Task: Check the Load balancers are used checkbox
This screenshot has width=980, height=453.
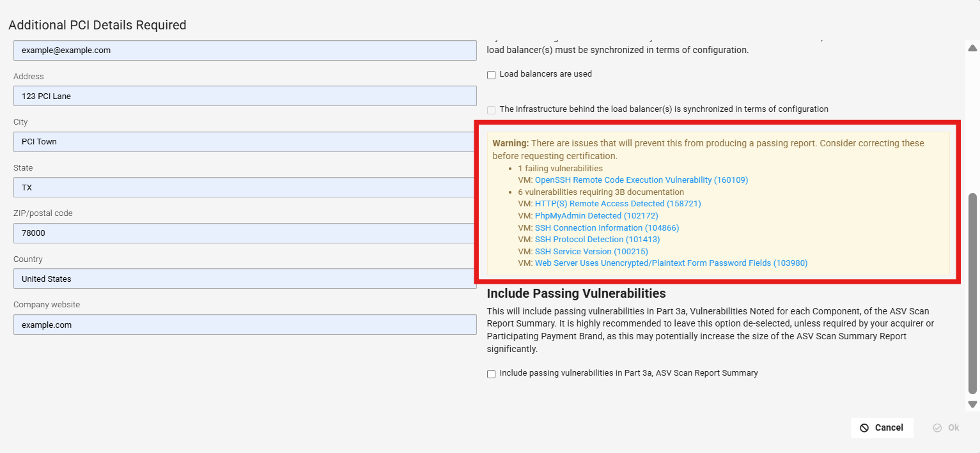Action: pyautogui.click(x=492, y=75)
